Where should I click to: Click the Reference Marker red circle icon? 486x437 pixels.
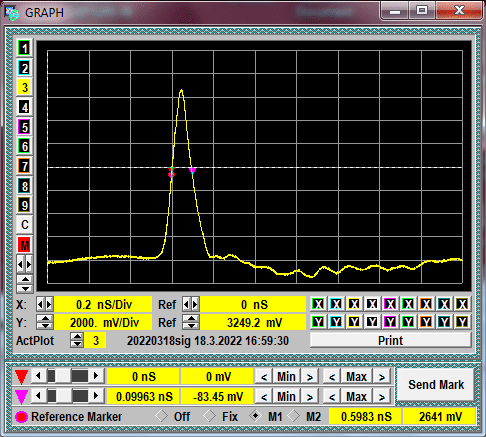coord(21,417)
